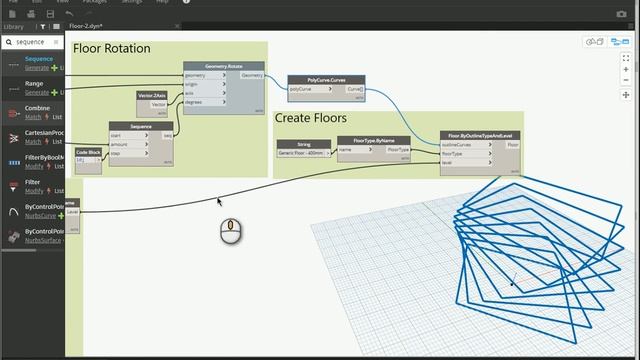
Task: Edit the 'Generic Floor - 400mm' string field
Action: coord(302,153)
